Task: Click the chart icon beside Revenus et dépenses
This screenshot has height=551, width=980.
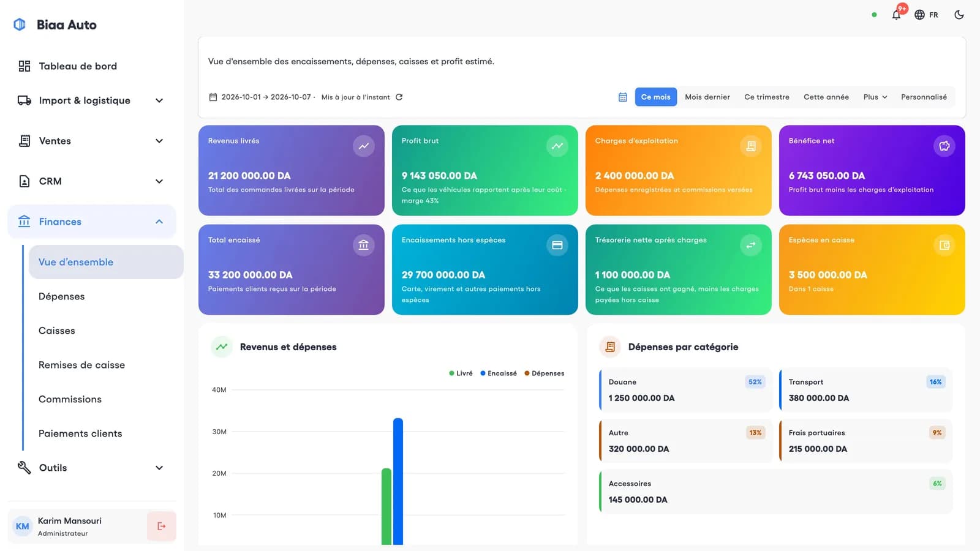Action: pos(222,347)
